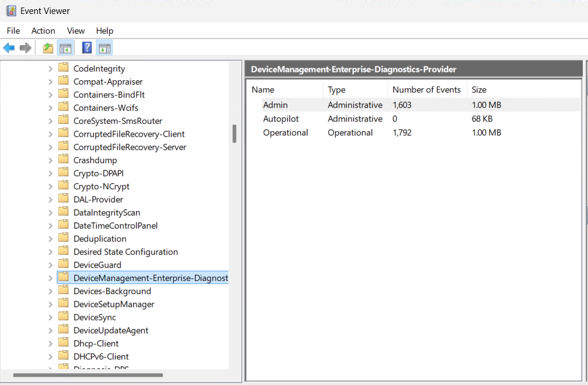The height and width of the screenshot is (385, 588).
Task: Select CorruptedFileRecovery-Client tree item
Action: click(129, 134)
